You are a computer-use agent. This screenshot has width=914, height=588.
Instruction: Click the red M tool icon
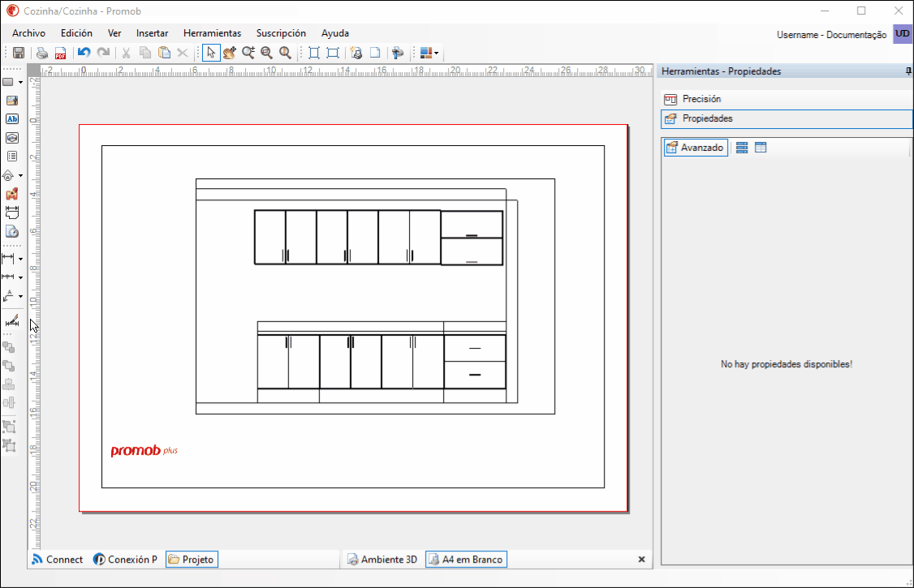tap(11, 194)
